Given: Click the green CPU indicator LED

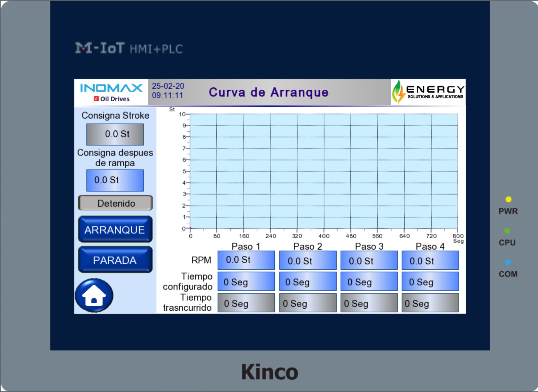Looking at the screenshot, I should [507, 231].
